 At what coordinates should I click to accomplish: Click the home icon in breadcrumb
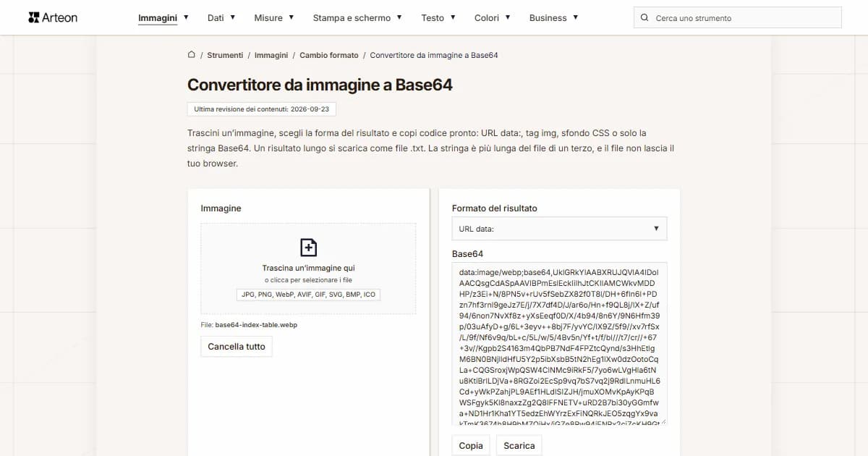(191, 55)
